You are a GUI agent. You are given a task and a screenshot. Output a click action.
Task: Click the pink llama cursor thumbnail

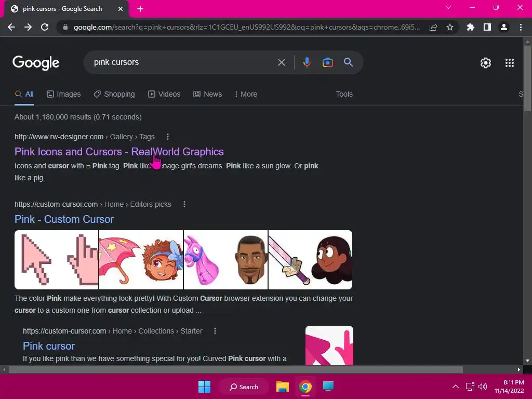225,260
